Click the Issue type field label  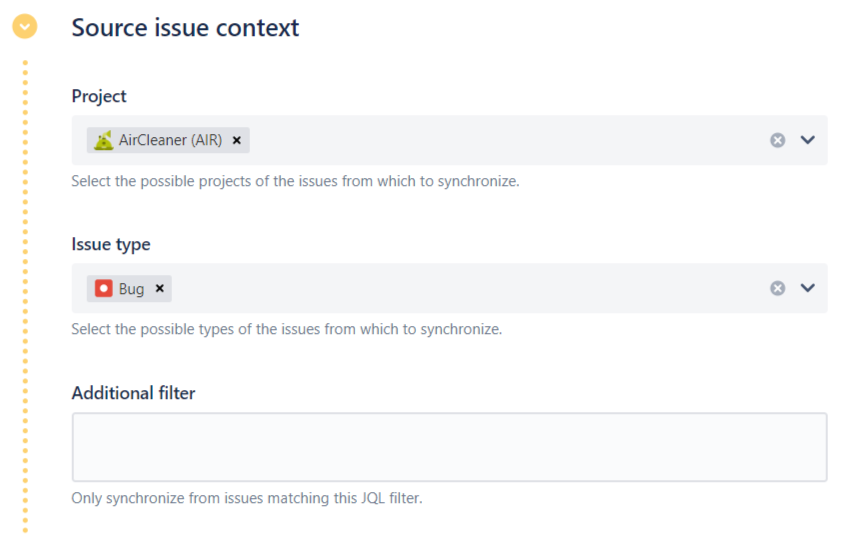click(x=111, y=244)
